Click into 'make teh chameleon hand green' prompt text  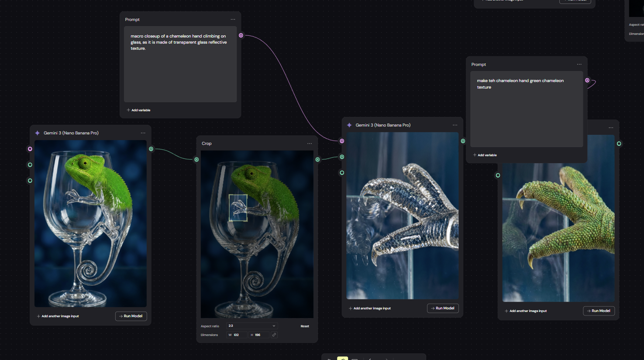(x=527, y=109)
